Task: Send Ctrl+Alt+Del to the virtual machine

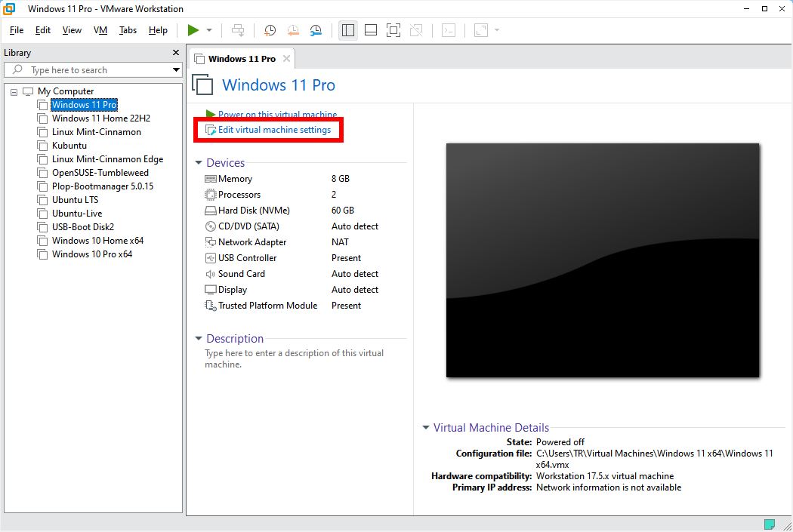Action: (x=238, y=30)
